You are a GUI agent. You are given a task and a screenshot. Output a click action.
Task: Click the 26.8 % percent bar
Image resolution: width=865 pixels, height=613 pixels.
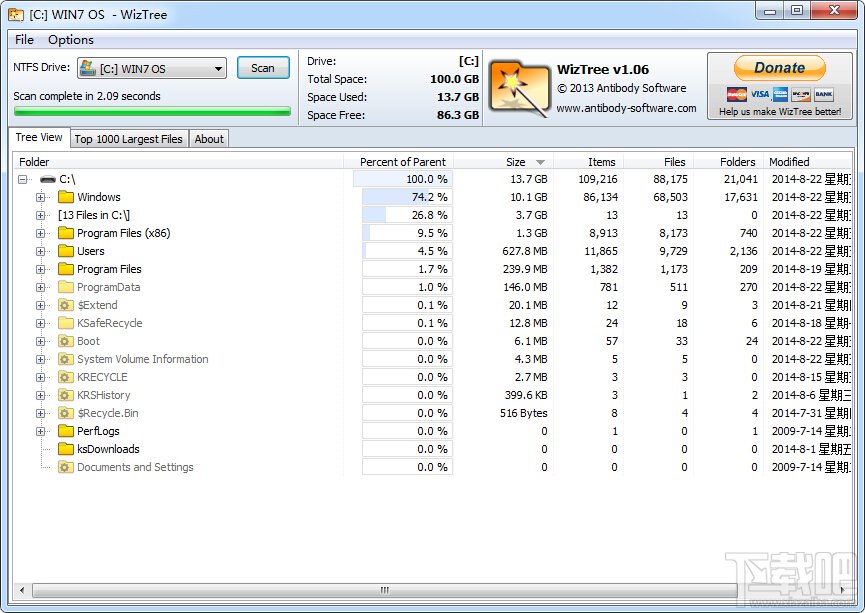(407, 215)
